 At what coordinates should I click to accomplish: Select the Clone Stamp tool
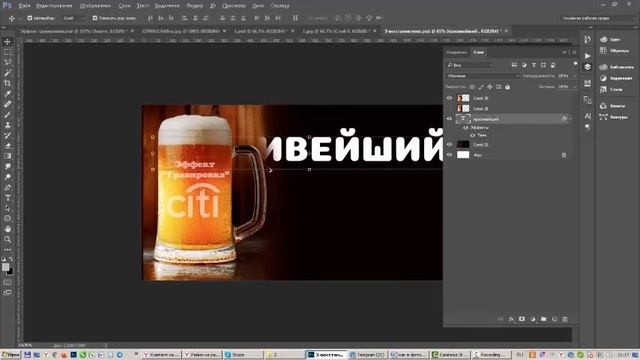7,125
